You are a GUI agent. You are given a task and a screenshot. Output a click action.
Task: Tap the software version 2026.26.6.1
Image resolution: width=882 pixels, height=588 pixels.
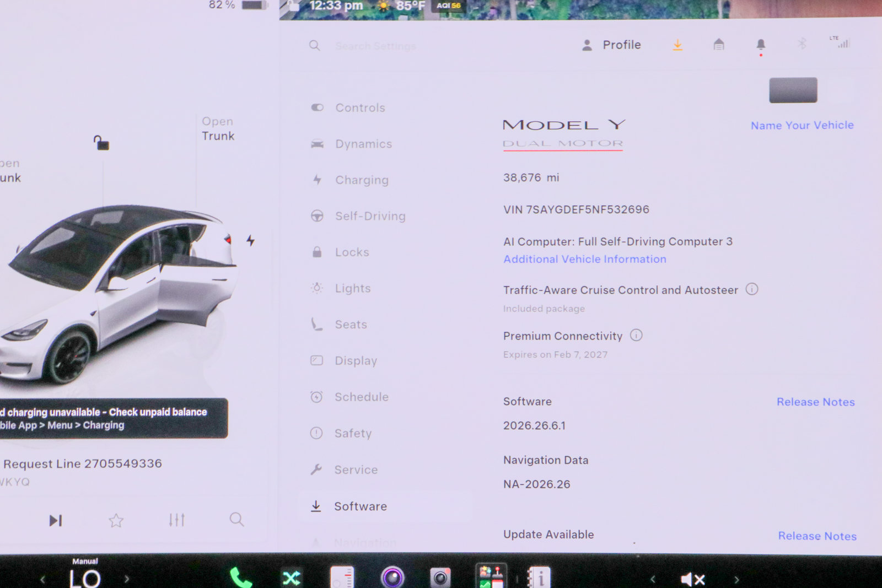[x=534, y=425]
